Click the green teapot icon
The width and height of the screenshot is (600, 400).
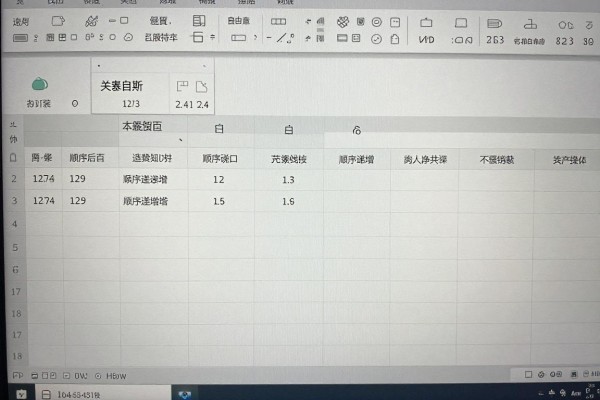40,83
